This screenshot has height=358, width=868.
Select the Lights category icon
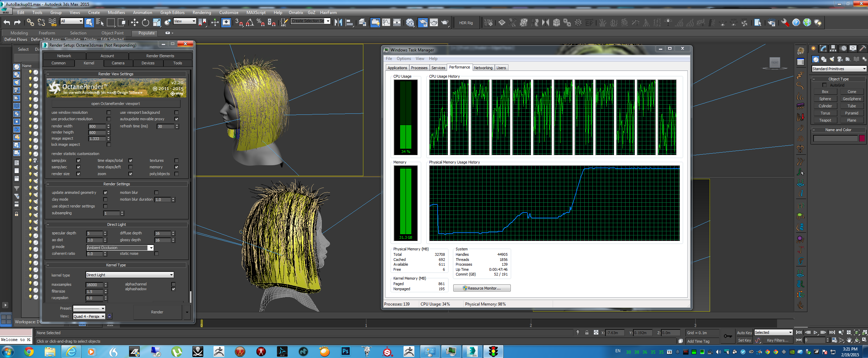coord(832,59)
